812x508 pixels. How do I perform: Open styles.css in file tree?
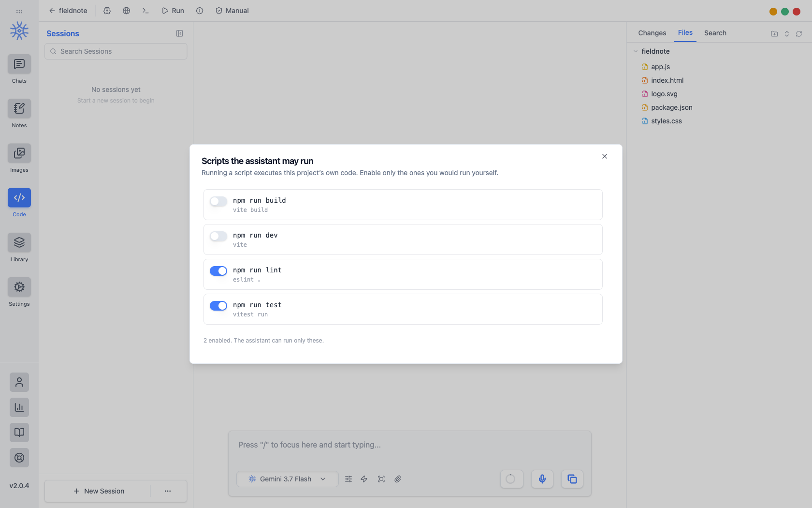pyautogui.click(x=666, y=121)
